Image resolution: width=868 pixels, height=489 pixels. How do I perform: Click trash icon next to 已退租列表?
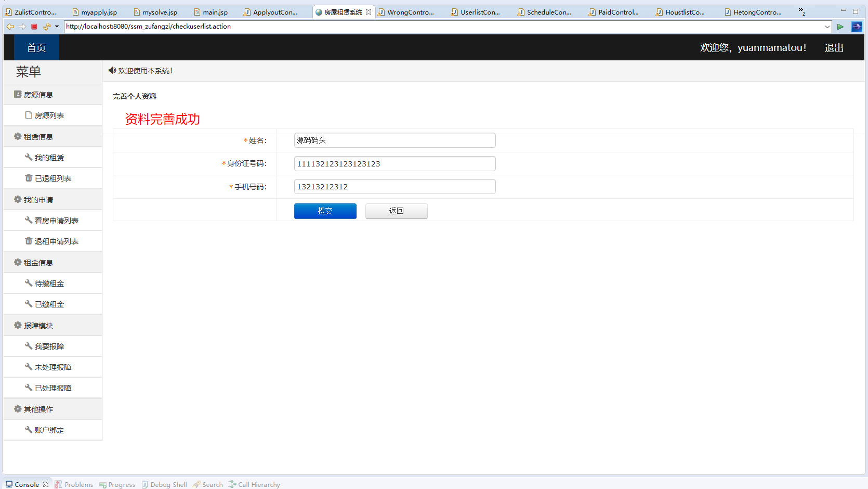[29, 178]
